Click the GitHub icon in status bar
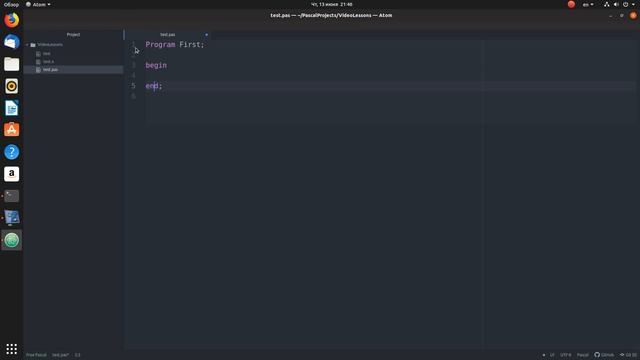Image resolution: width=640 pixels, height=360 pixels. 597,355
